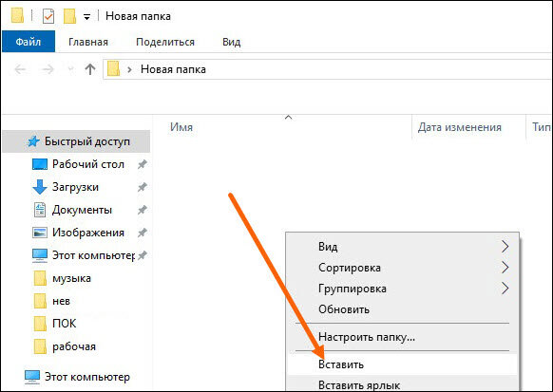Click Новая папка in the address bar

[173, 69]
